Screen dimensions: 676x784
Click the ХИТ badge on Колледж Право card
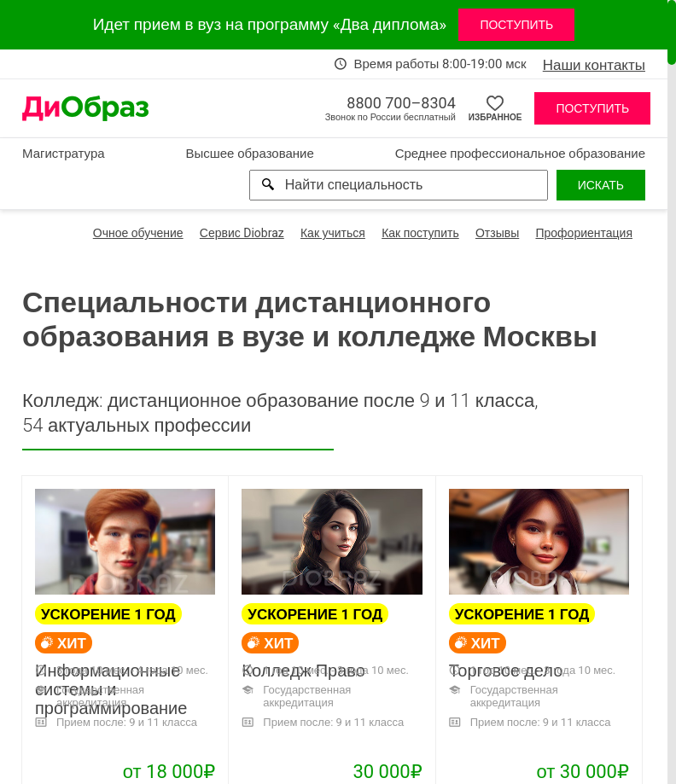[x=271, y=643]
